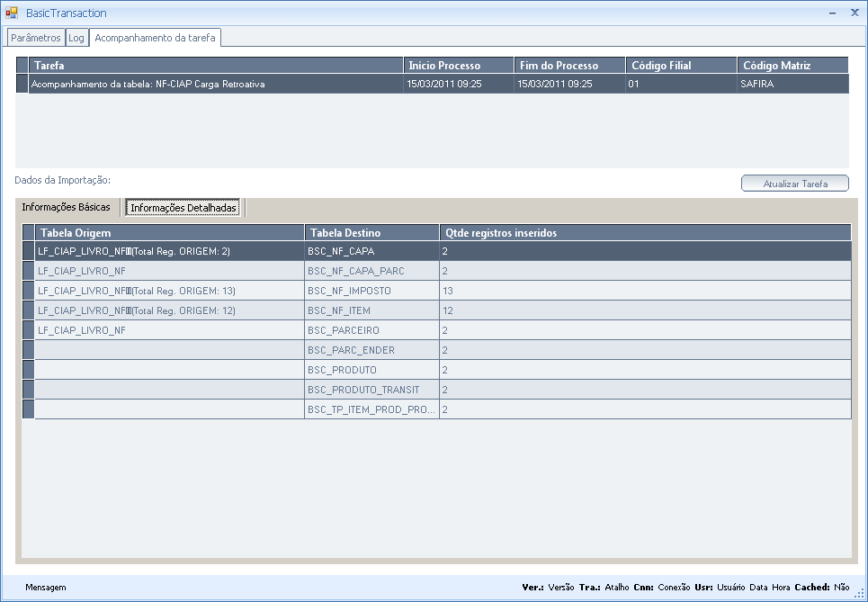Viewport: 868px width, 602px height.
Task: Open the Informações Básicas tab
Action: [x=66, y=207]
